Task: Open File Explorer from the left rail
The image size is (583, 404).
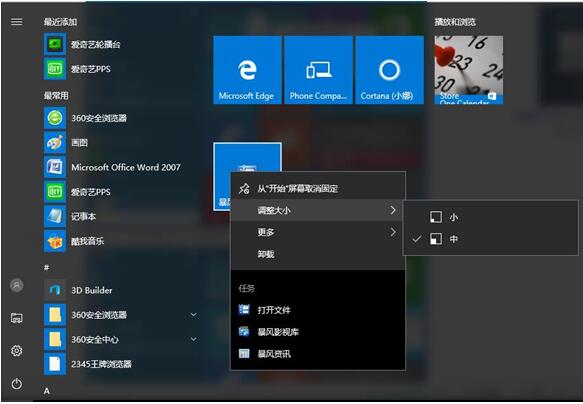Action: tap(16, 318)
